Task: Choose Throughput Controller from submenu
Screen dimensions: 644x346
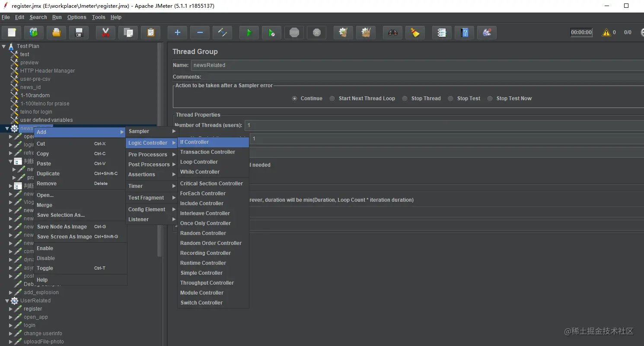Action: click(x=213, y=283)
